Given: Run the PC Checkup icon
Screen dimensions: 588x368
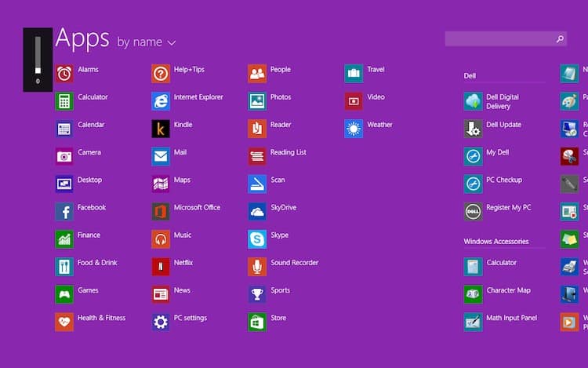Looking at the screenshot, I should (473, 184).
